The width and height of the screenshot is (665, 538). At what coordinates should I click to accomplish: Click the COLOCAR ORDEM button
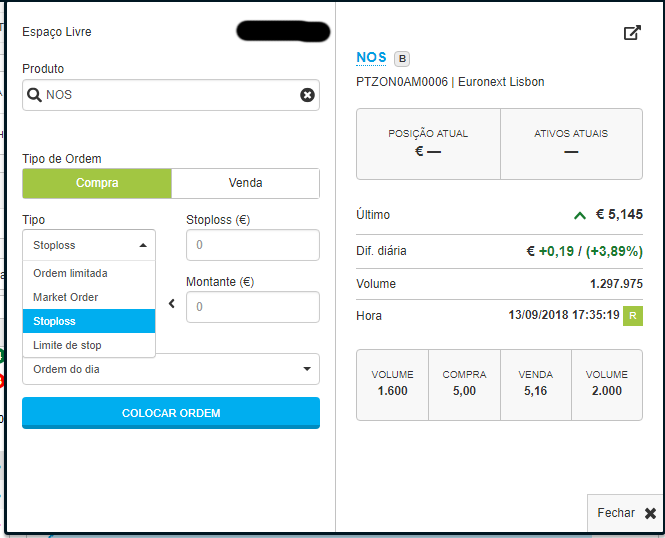[x=171, y=413]
